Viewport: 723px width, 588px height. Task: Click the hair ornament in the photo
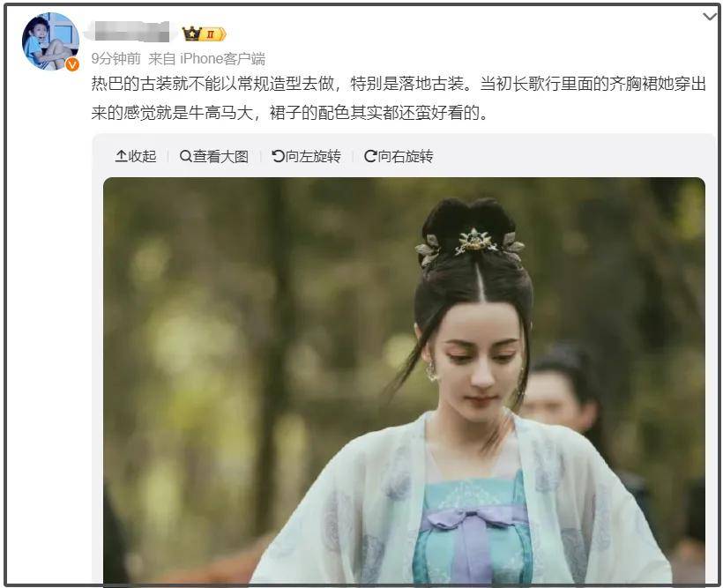[x=471, y=244]
